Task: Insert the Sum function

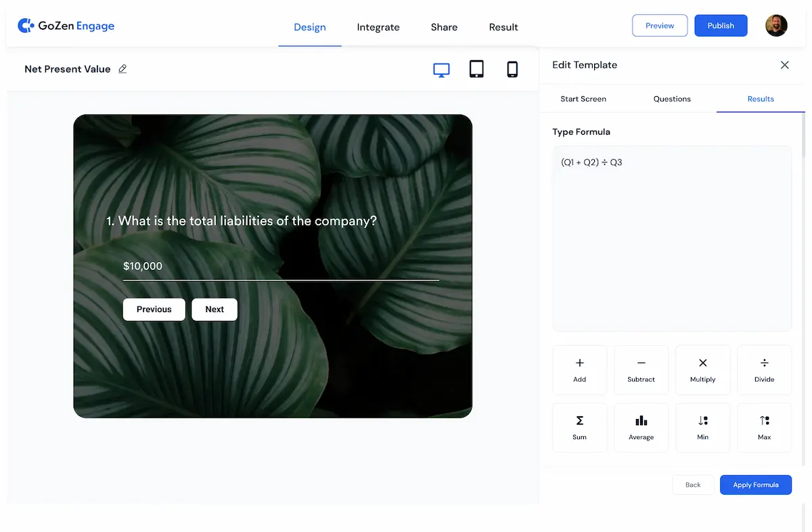Action: 579,427
